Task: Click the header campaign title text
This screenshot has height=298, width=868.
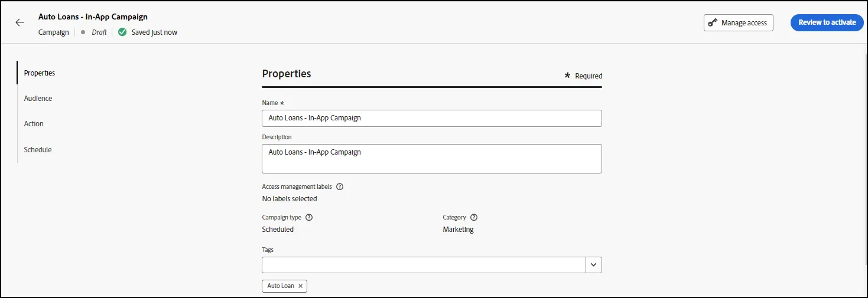Action: (93, 17)
